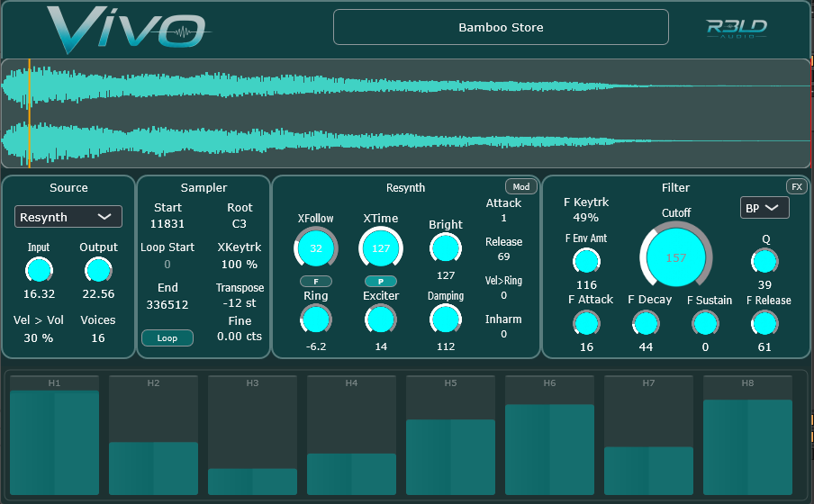
Task: Toggle the P button under XTime
Action: (381, 282)
